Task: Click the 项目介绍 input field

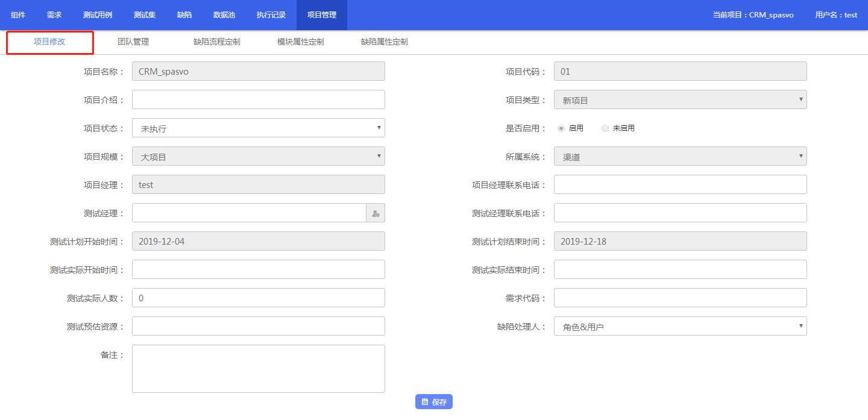Action: click(x=258, y=100)
